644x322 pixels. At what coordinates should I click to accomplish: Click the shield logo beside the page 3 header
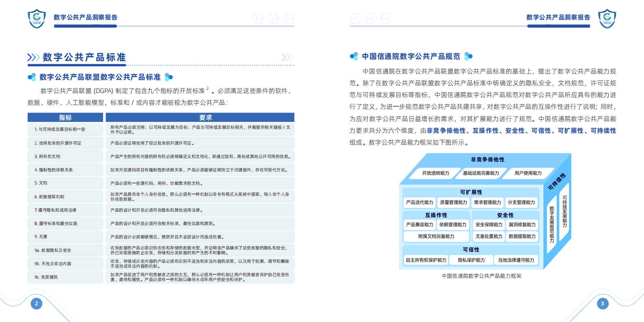click(607, 18)
